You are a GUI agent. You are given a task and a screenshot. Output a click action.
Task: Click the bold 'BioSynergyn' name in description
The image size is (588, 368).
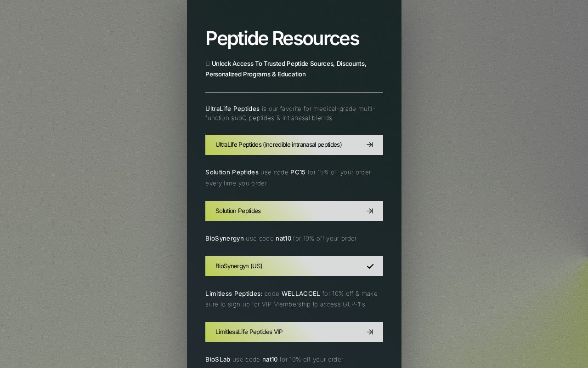click(225, 239)
